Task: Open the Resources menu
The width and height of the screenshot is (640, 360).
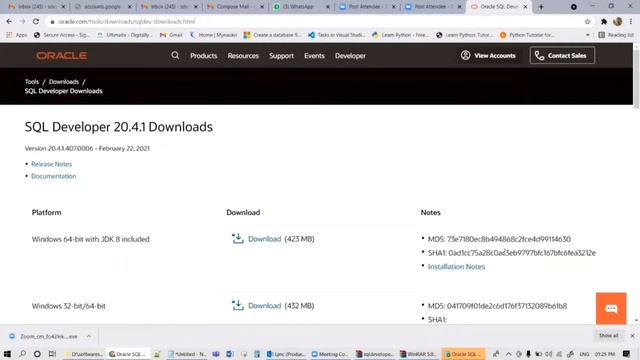Action: 243,56
